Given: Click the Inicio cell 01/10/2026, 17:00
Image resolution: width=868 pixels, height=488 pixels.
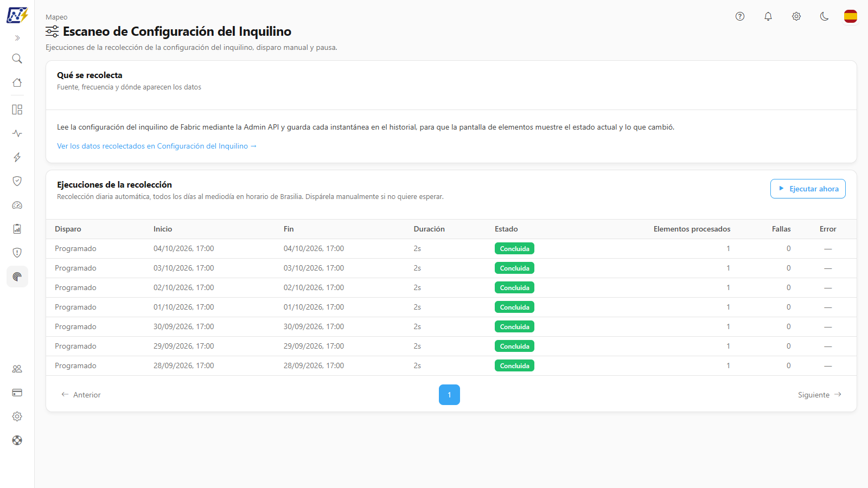Looking at the screenshot, I should point(184,307).
